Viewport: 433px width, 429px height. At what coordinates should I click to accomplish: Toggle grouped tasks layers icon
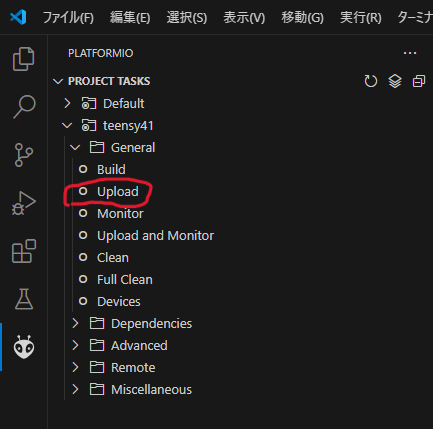click(395, 81)
